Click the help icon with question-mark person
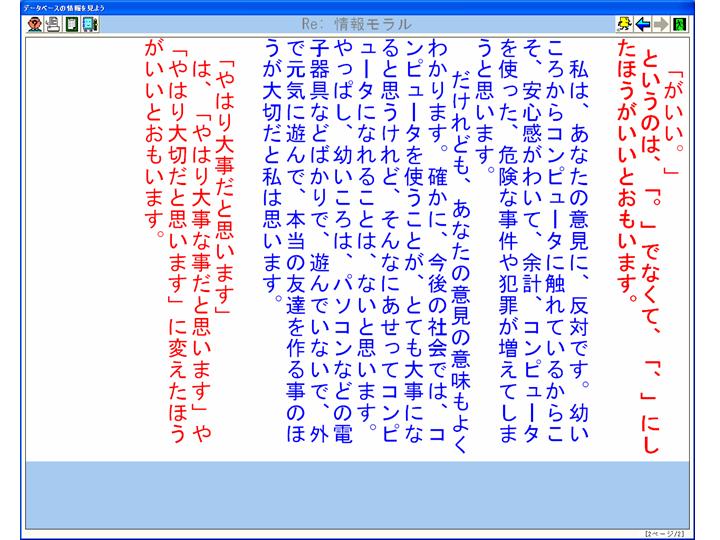Screen dimensions: 720x540 [x=34, y=24]
